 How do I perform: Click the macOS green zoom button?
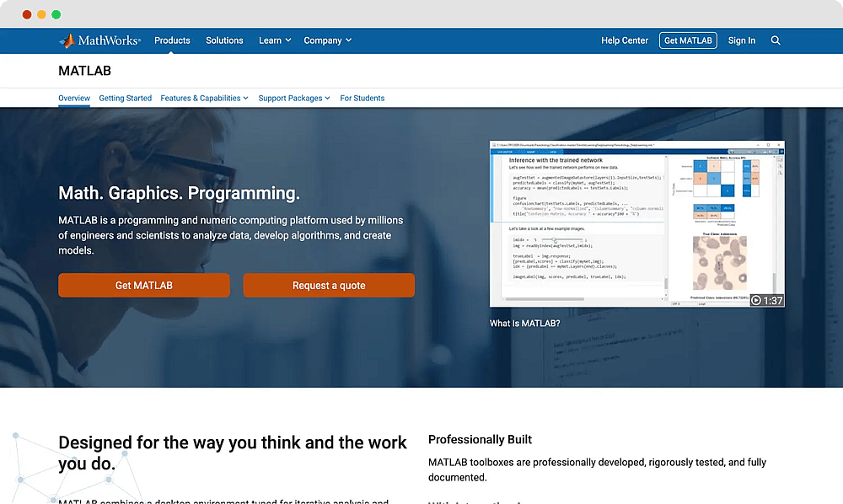click(x=56, y=14)
